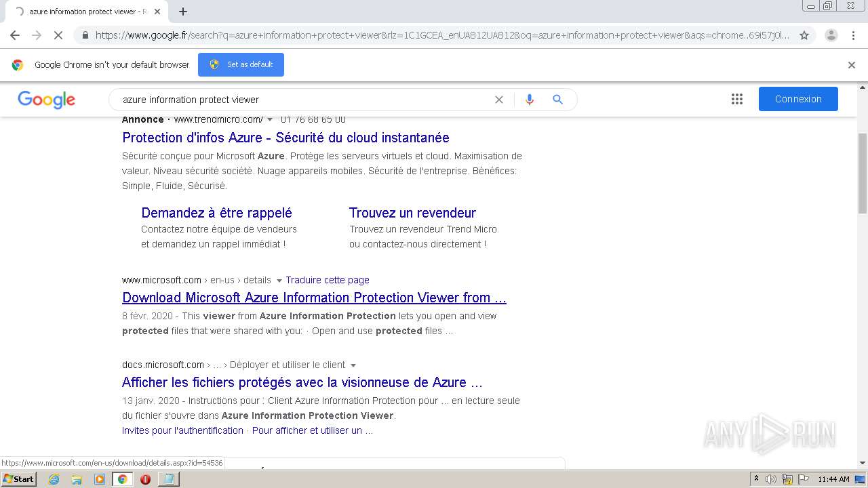Viewport: 868px width, 488px height.
Task: Open Windows Explorer folder in taskbar
Action: [x=77, y=479]
